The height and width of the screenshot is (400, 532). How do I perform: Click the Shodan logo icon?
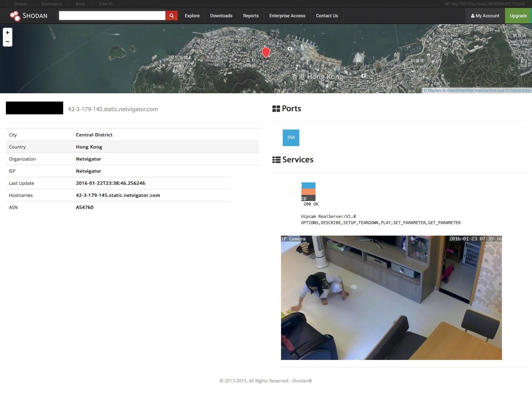coord(14,16)
